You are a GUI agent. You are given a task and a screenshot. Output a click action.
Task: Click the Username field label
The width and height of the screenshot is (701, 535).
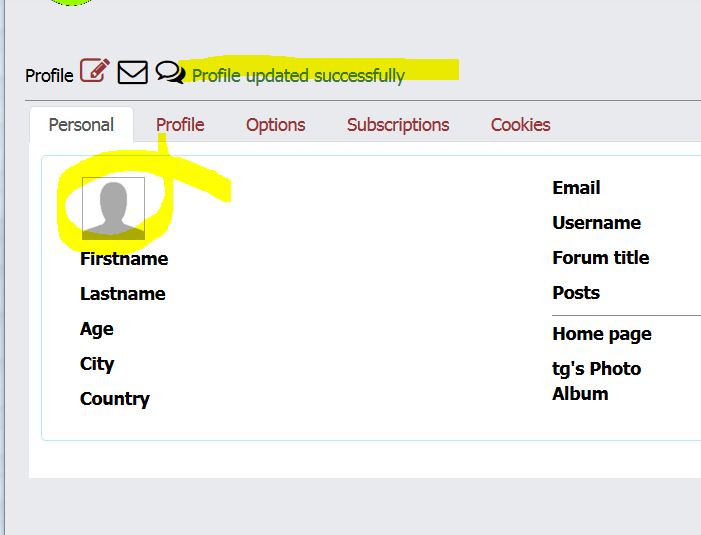[x=596, y=223]
